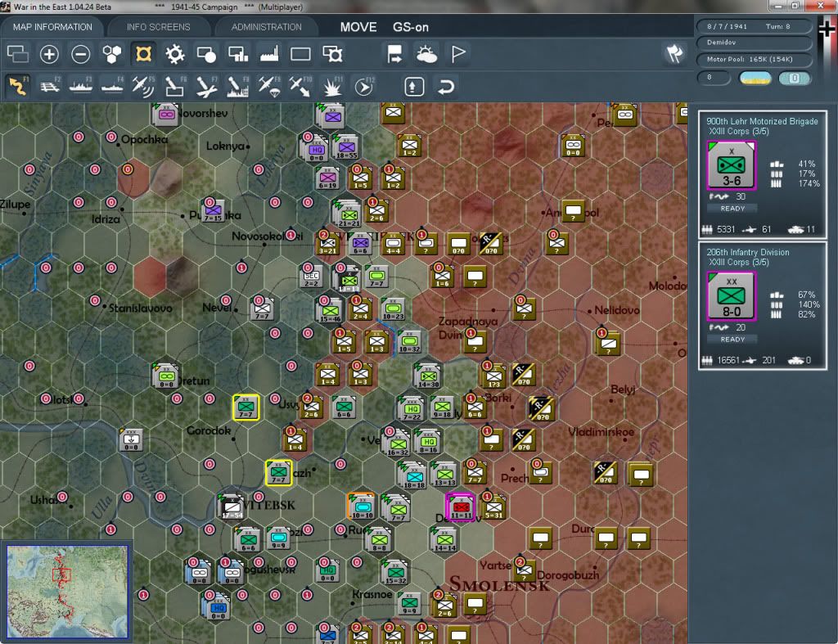Image resolution: width=838 pixels, height=644 pixels.
Task: Click the Krasnoe town label on map
Action: click(x=372, y=594)
